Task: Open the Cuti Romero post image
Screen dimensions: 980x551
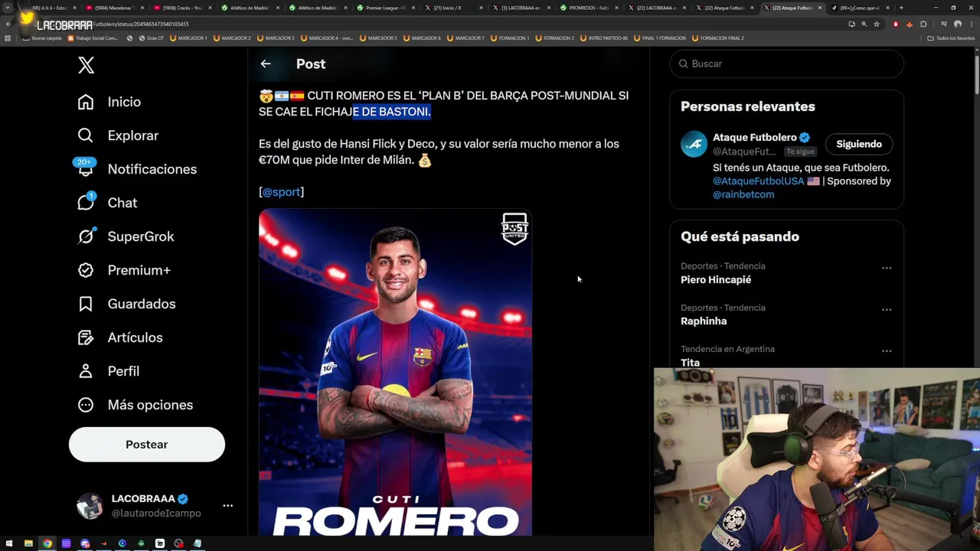Action: [x=395, y=373]
